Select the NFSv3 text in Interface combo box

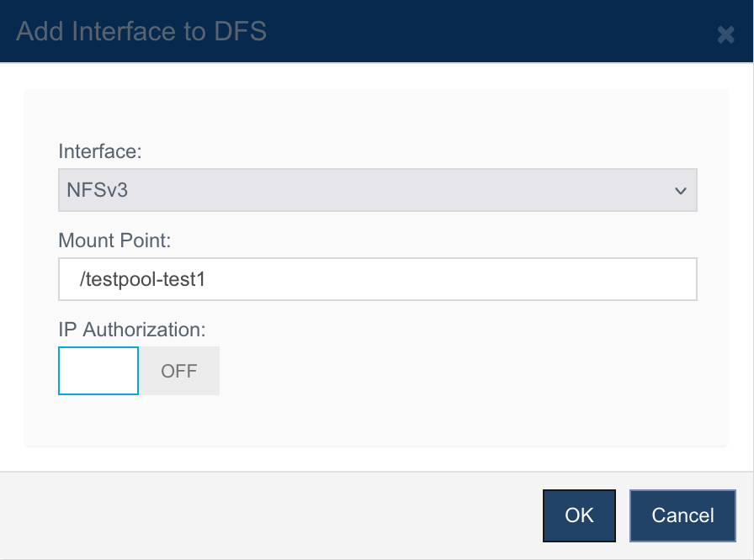tap(97, 190)
